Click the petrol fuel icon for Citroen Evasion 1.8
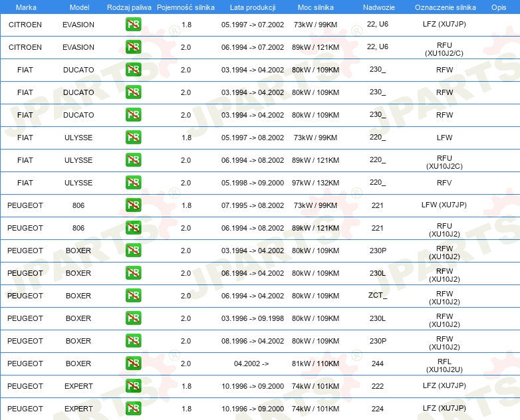The height and width of the screenshot is (420, 520). click(133, 25)
